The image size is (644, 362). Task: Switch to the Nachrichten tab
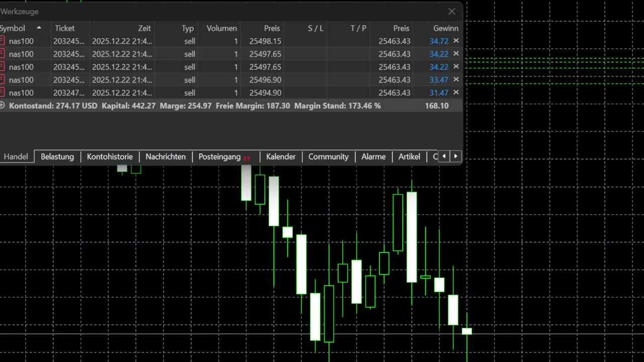click(x=166, y=156)
